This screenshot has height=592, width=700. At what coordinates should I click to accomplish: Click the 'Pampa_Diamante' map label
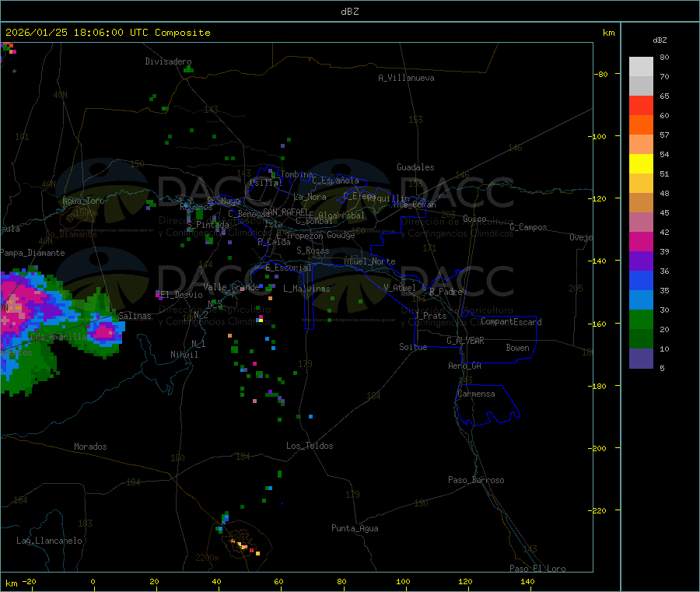33,253
